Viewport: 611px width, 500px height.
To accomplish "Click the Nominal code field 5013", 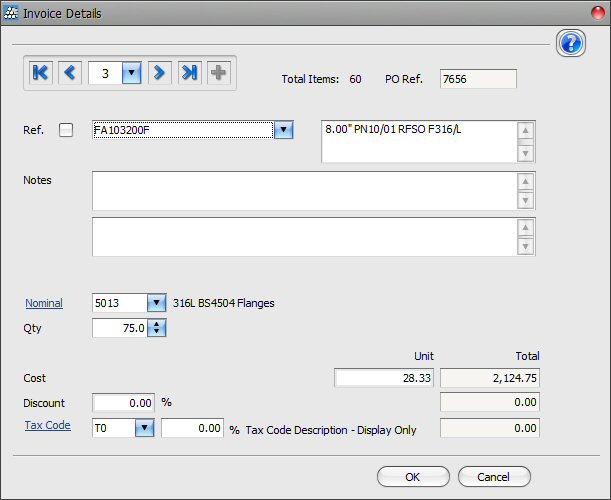I will pos(120,303).
